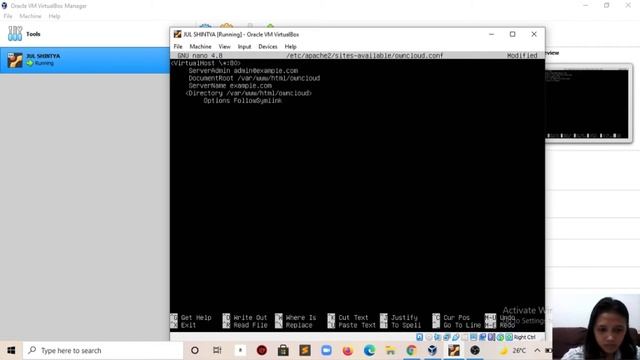Click nano's Justify shortcut label
640x360 pixels.
click(x=404, y=318)
